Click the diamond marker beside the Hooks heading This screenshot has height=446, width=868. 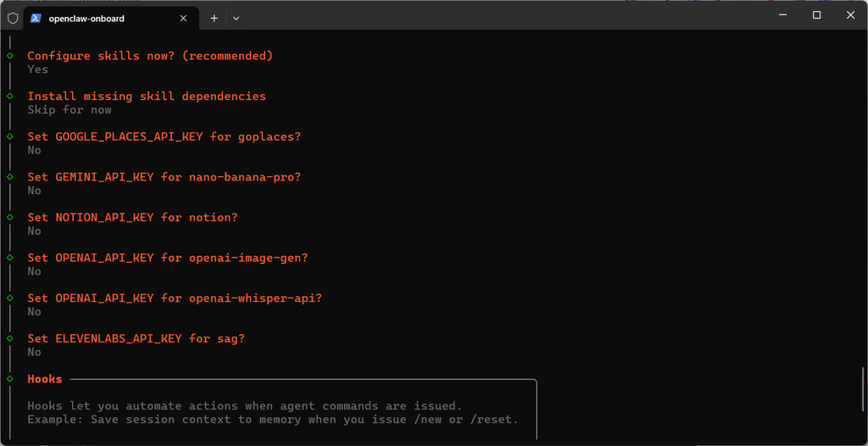(x=10, y=379)
